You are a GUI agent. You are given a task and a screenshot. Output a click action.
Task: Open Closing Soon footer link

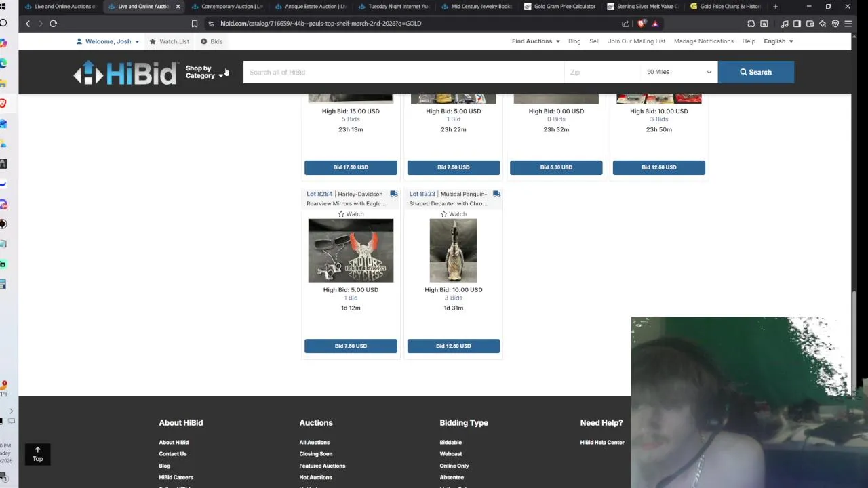click(x=316, y=454)
